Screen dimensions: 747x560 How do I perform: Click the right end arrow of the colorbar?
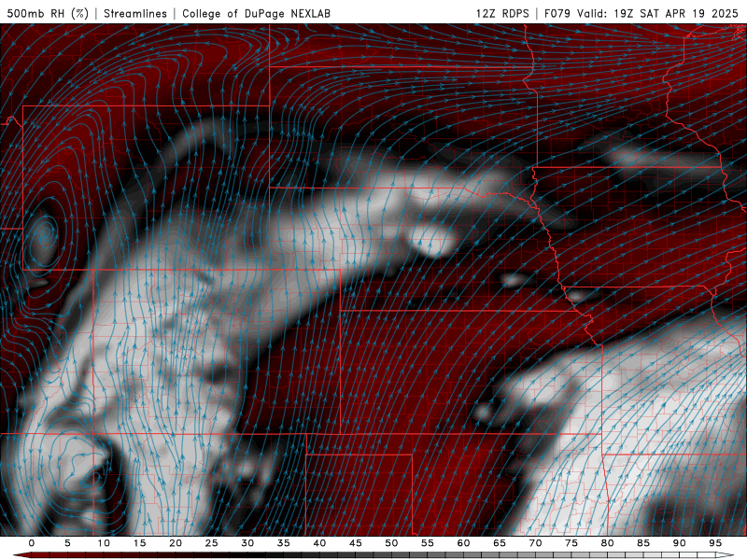726,555
